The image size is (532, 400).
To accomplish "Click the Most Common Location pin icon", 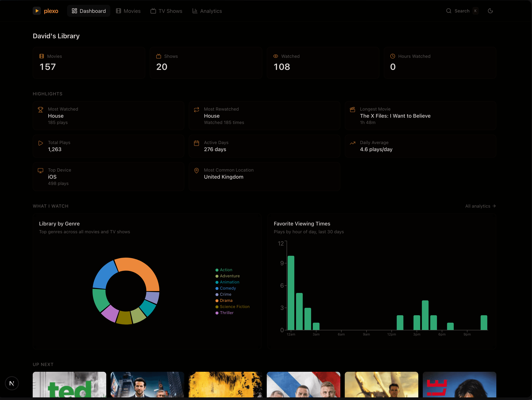I will click(197, 171).
